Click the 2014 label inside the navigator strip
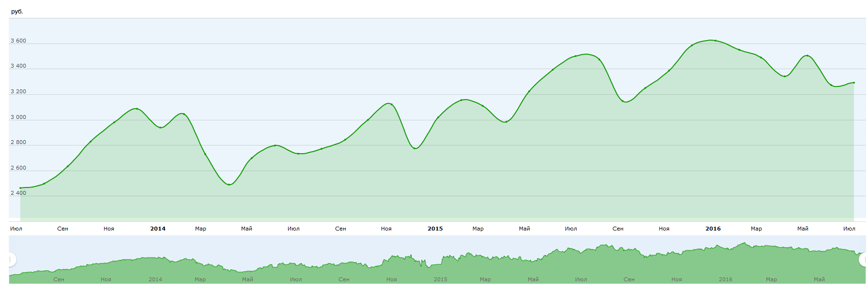 [155, 279]
